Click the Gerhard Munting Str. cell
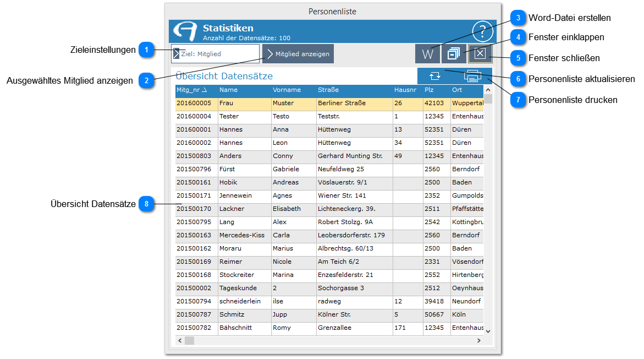 point(354,156)
